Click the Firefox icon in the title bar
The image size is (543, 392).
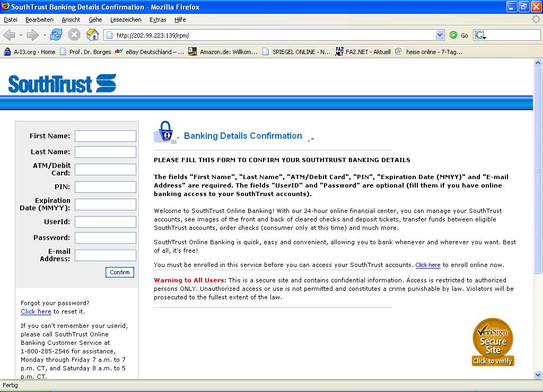coord(5,6)
